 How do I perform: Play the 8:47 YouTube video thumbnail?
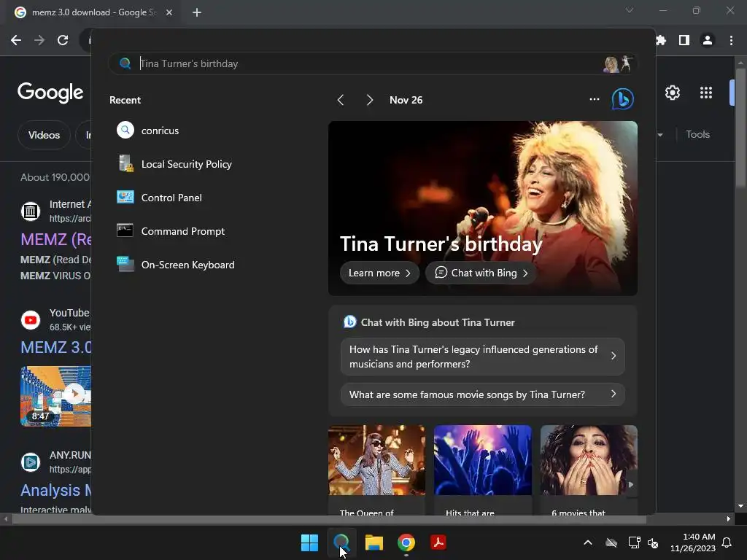(55, 396)
